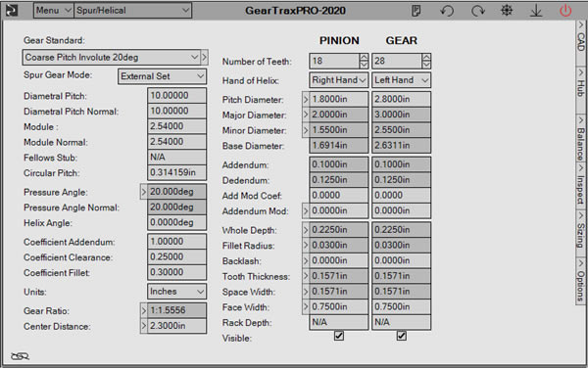Open the Coarse Pitch Involute 20deg dropdown
Image resolution: width=588 pixels, height=369 pixels.
pos(112,58)
